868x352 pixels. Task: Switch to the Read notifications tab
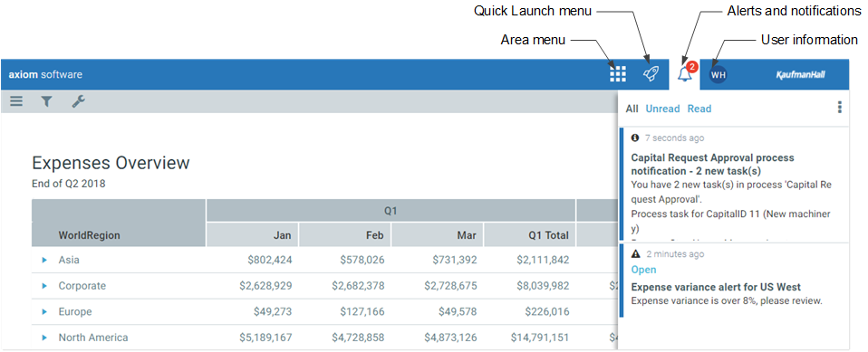point(699,109)
